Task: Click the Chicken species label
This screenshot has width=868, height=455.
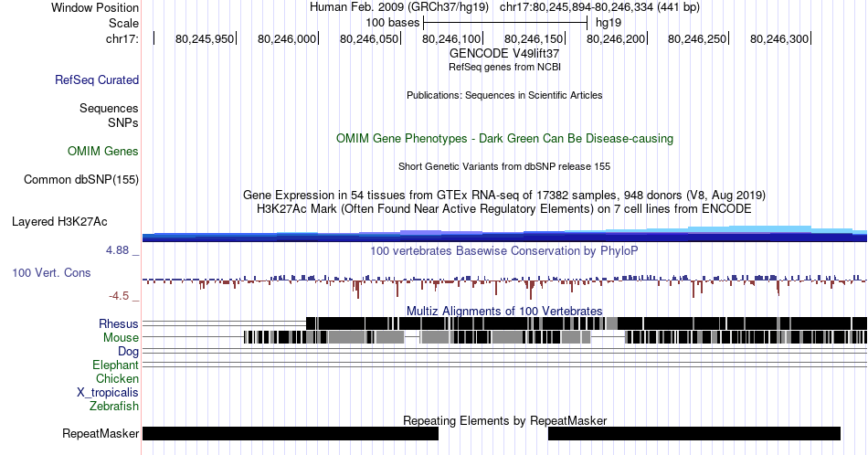Action: coord(117,378)
